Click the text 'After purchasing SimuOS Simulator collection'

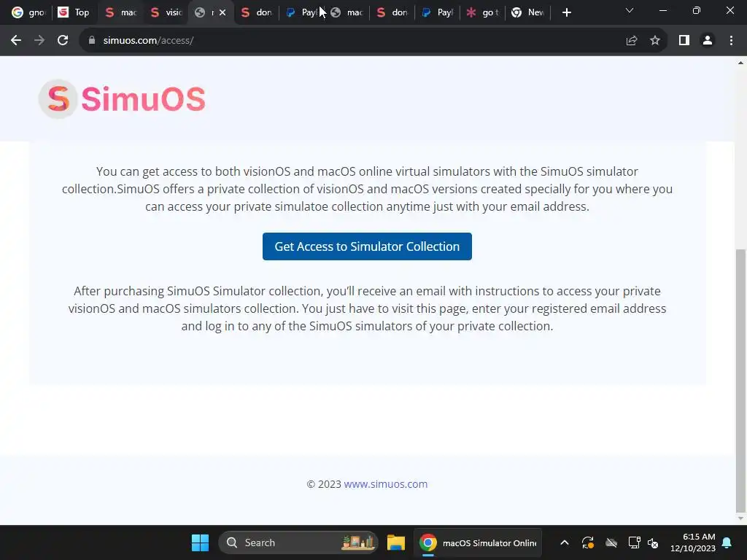[198, 291]
